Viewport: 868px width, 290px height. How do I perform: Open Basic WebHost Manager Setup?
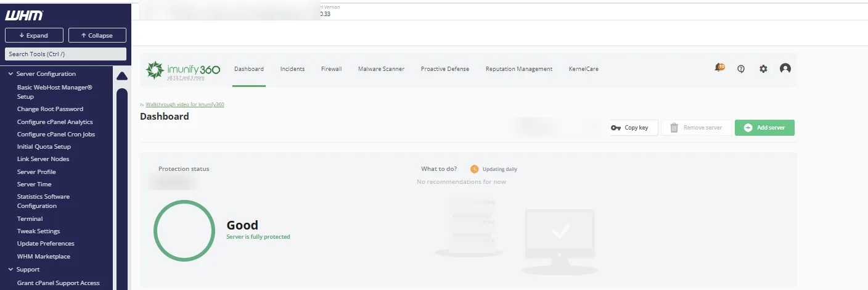coord(54,92)
